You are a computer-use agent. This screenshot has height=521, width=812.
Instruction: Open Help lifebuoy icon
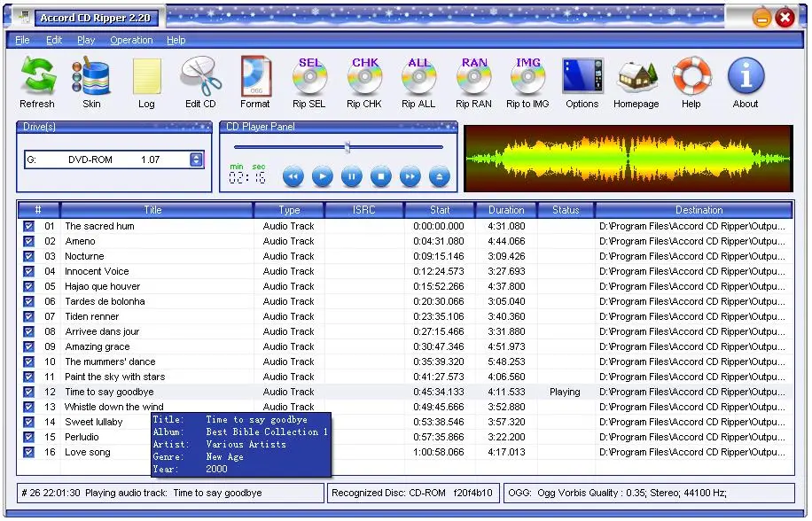(691, 76)
